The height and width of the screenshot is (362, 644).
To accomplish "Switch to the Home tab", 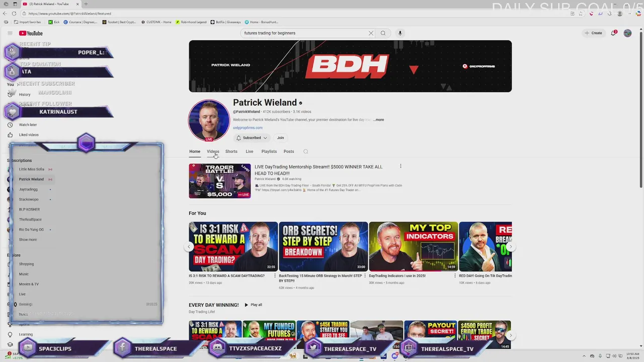I will click(x=195, y=151).
